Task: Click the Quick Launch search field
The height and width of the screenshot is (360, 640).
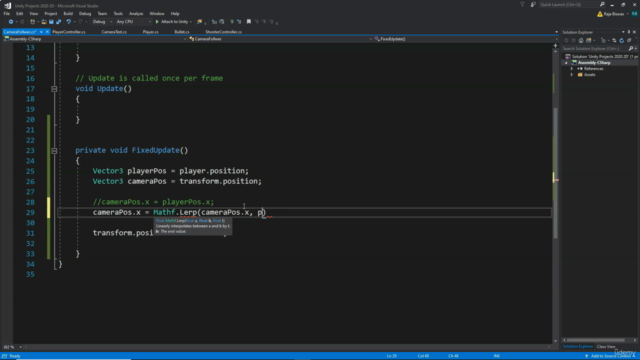Action: 568,4
